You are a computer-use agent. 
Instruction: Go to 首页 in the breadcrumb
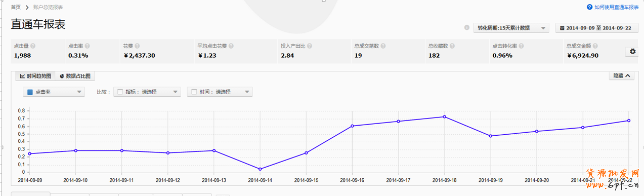pos(16,8)
